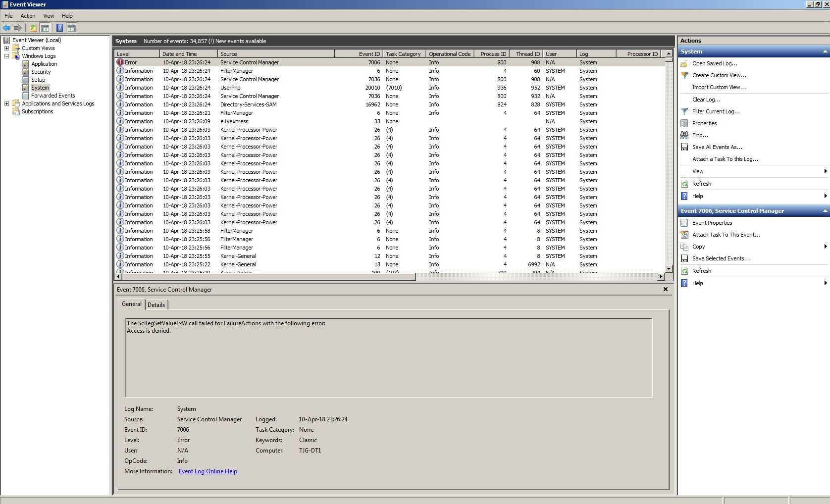
Task: Click the Forwarded Events log icon
Action: (x=25, y=96)
